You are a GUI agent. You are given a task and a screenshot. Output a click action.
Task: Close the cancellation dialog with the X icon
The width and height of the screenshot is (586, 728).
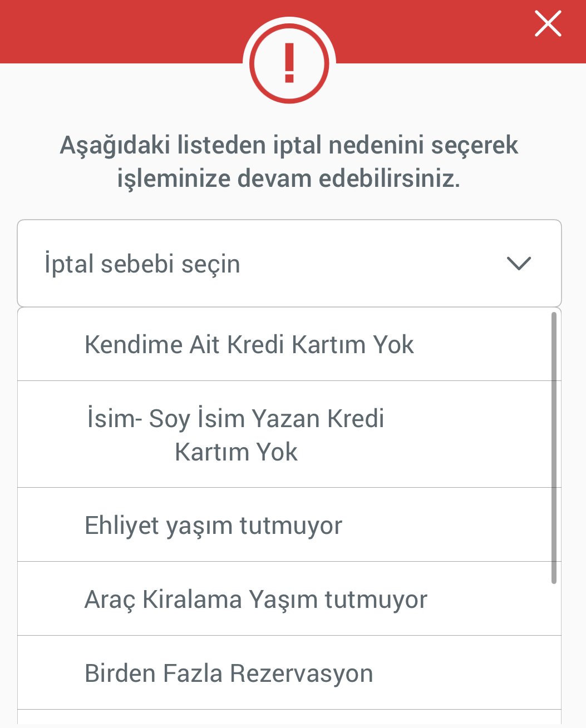click(548, 24)
